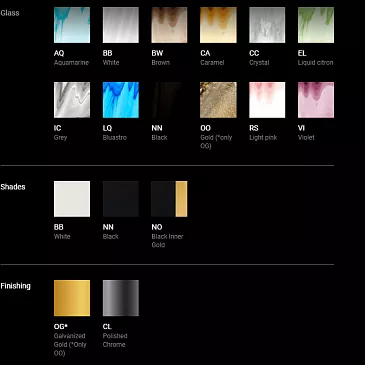365x365 pixels.
Task: Choose the CC Crystal glass swatch
Action: (267, 25)
